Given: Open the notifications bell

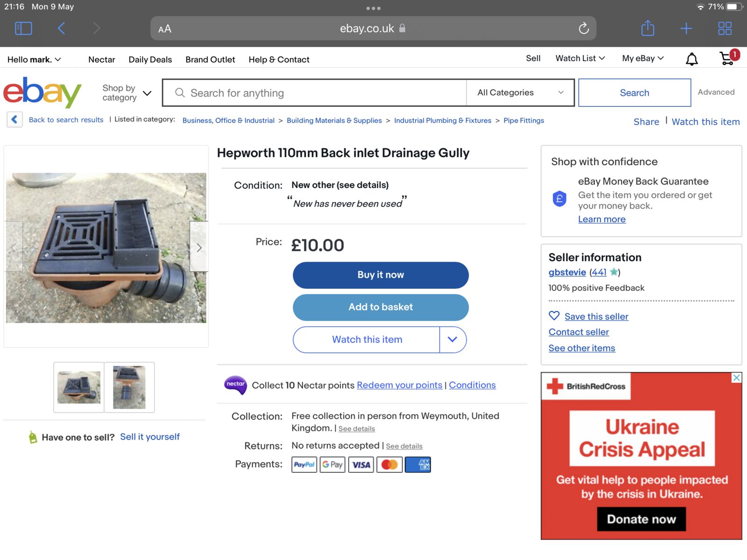Looking at the screenshot, I should click(x=691, y=59).
